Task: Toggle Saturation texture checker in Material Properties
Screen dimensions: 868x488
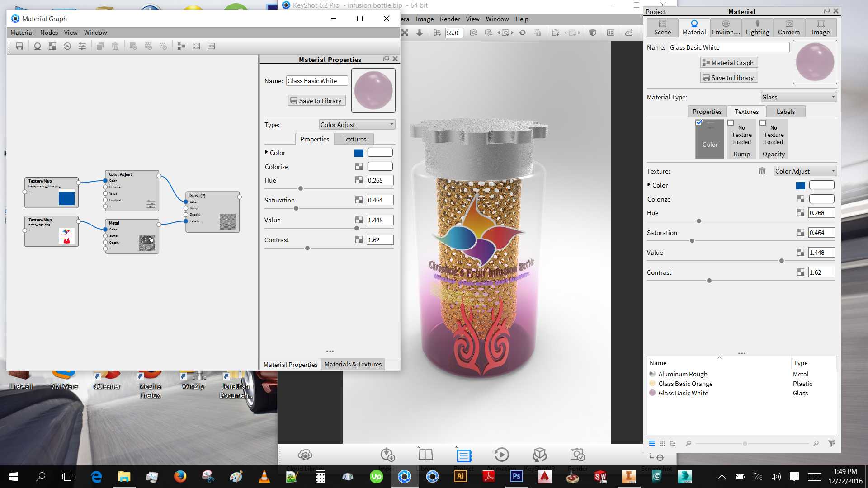Action: (x=359, y=200)
